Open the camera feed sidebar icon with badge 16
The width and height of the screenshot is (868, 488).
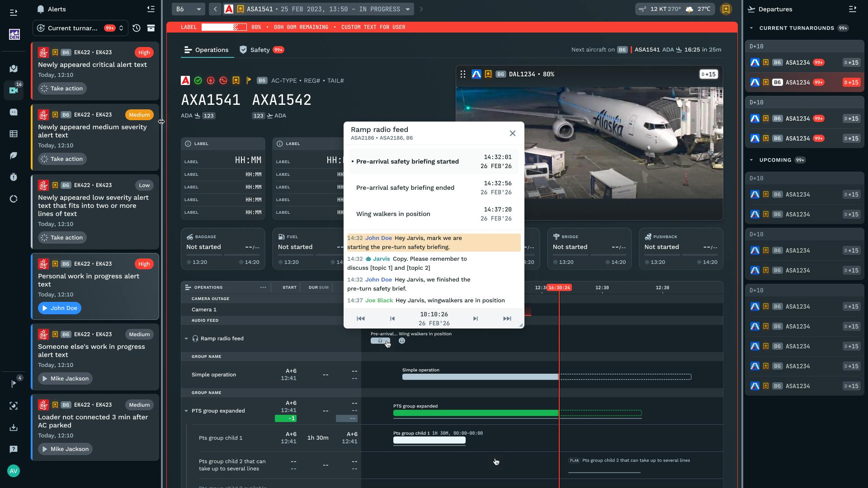(14, 90)
